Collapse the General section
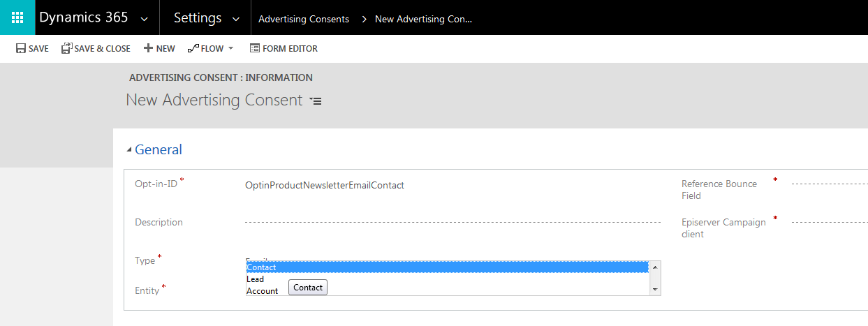868x326 pixels. (128, 149)
